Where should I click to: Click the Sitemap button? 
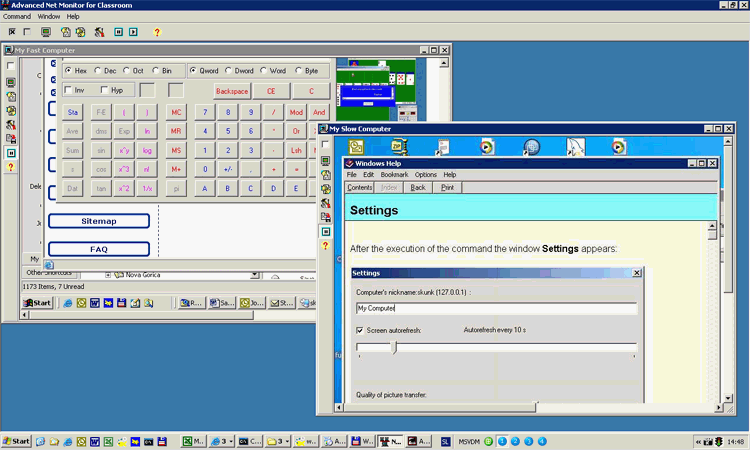(98, 221)
